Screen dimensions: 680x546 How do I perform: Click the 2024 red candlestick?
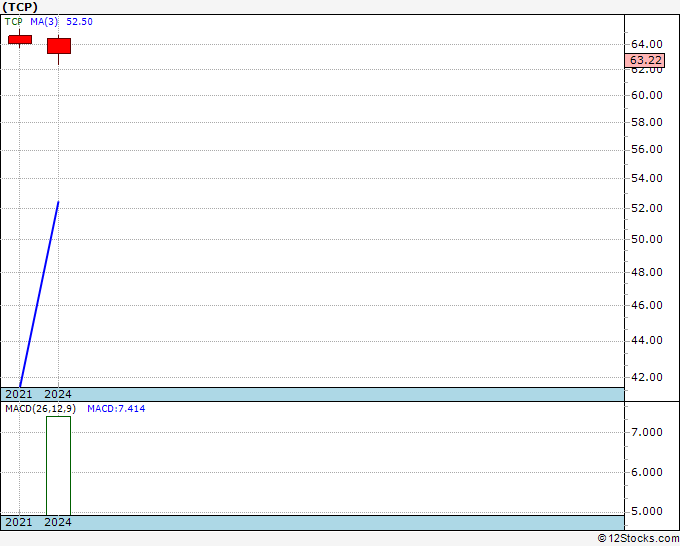click(59, 46)
